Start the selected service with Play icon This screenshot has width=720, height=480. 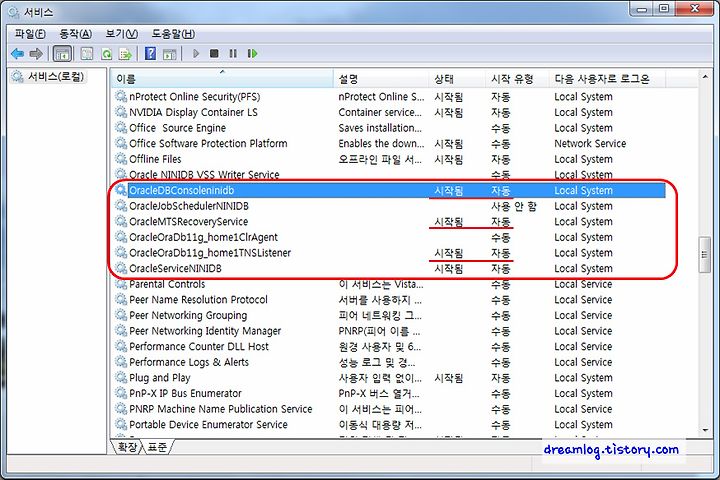click(x=196, y=53)
